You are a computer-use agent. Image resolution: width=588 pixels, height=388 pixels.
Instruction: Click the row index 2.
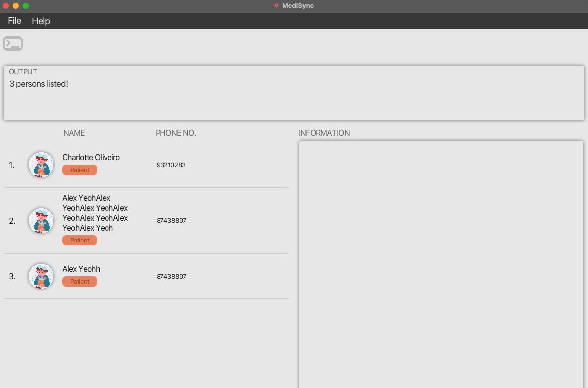pyautogui.click(x=12, y=221)
